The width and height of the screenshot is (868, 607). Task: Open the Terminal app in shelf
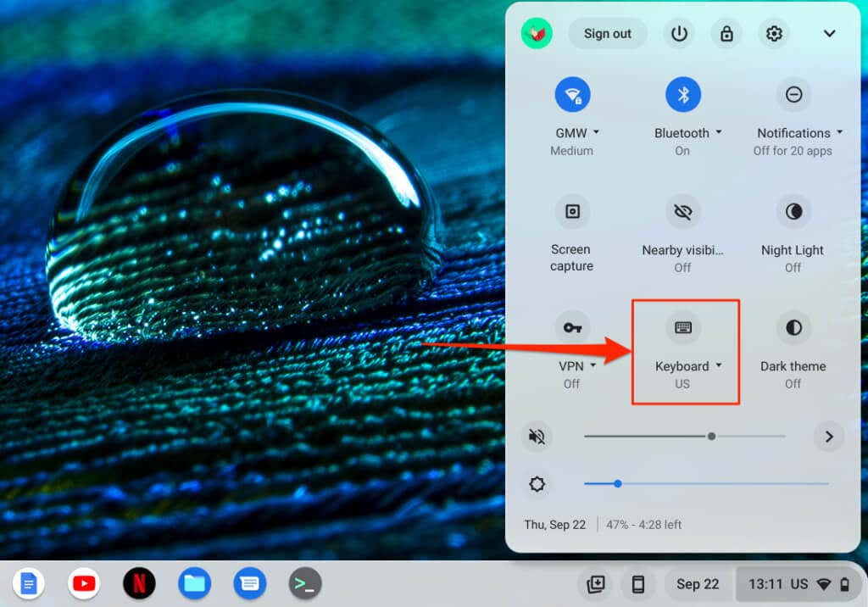click(x=305, y=583)
